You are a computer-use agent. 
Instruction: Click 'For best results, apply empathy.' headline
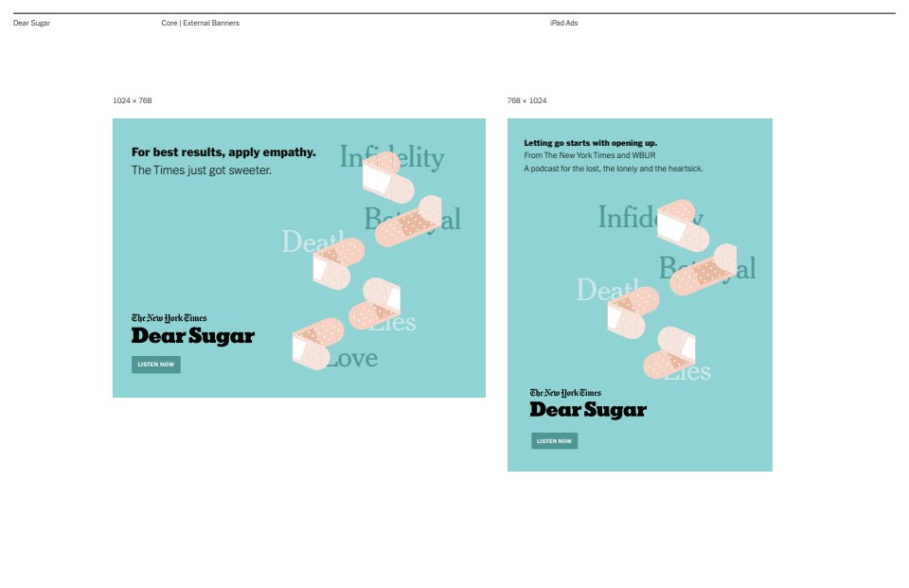point(223,151)
